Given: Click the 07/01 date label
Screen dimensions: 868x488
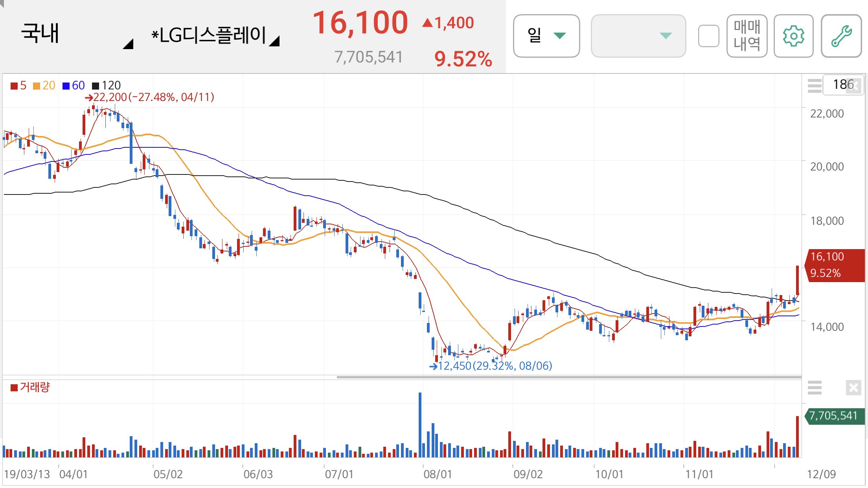Looking at the screenshot, I should point(339,474).
